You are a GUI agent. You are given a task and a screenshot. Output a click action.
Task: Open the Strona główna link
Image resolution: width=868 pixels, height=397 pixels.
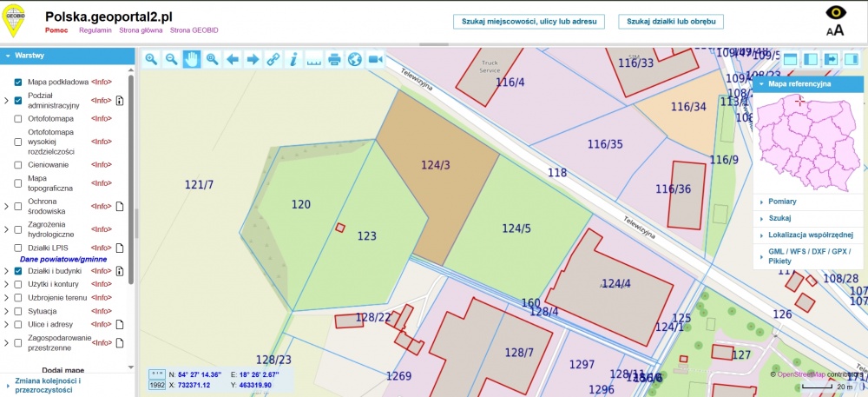coord(141,30)
